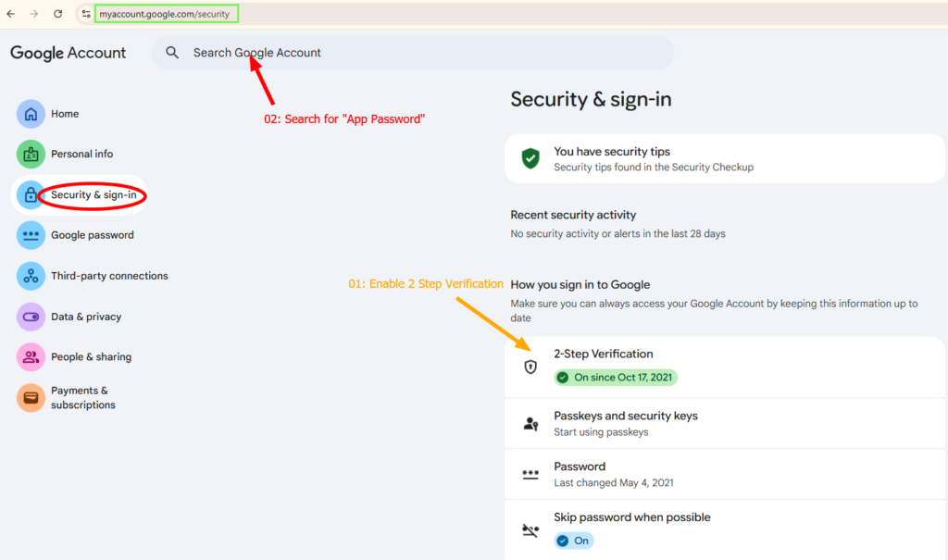Select Data & privacy menu item
The height and width of the screenshot is (560, 948).
[x=86, y=317]
